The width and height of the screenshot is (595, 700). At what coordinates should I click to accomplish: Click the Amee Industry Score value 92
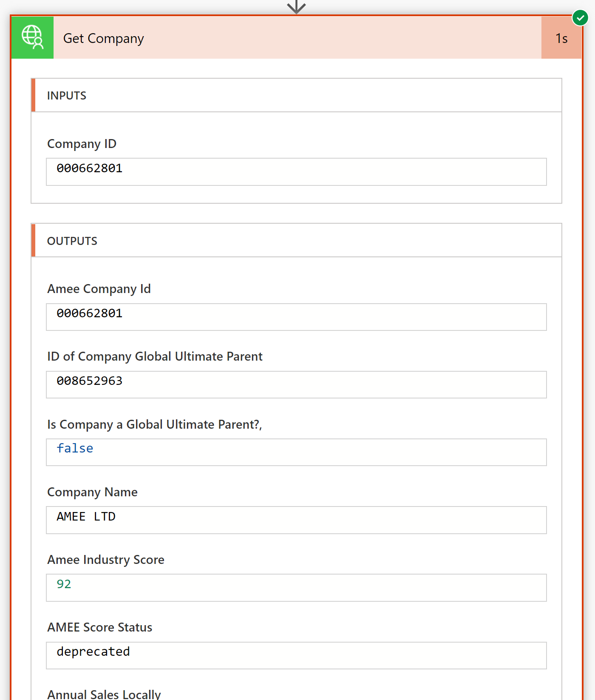[x=64, y=584]
